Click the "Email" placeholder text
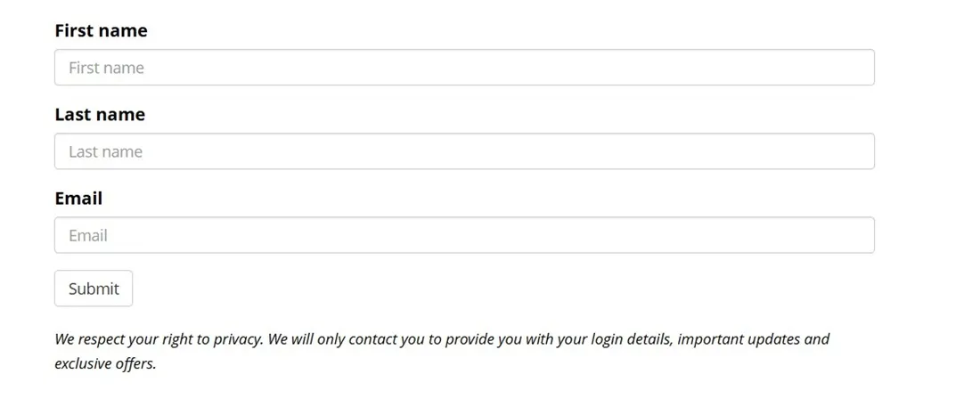Image resolution: width=980 pixels, height=415 pixels. [88, 235]
